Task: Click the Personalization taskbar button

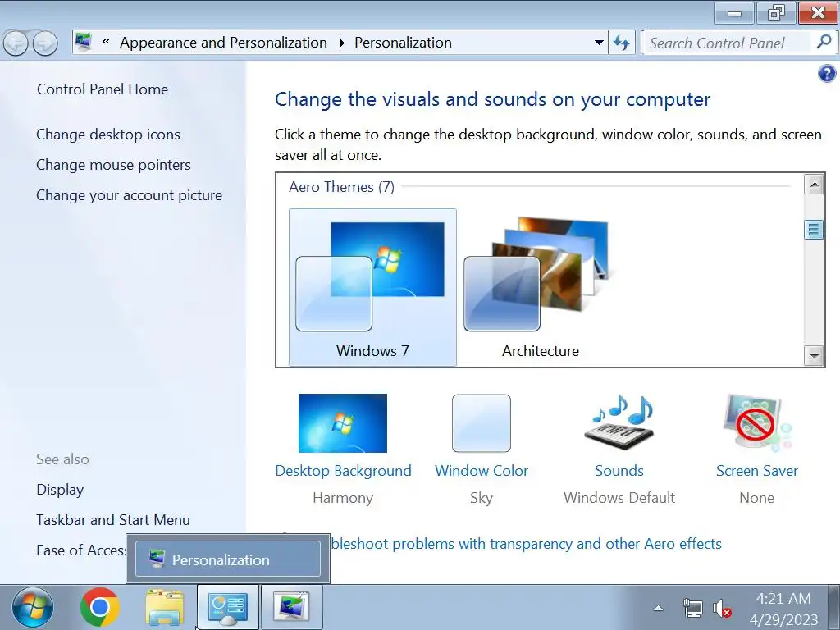Action: click(x=292, y=608)
